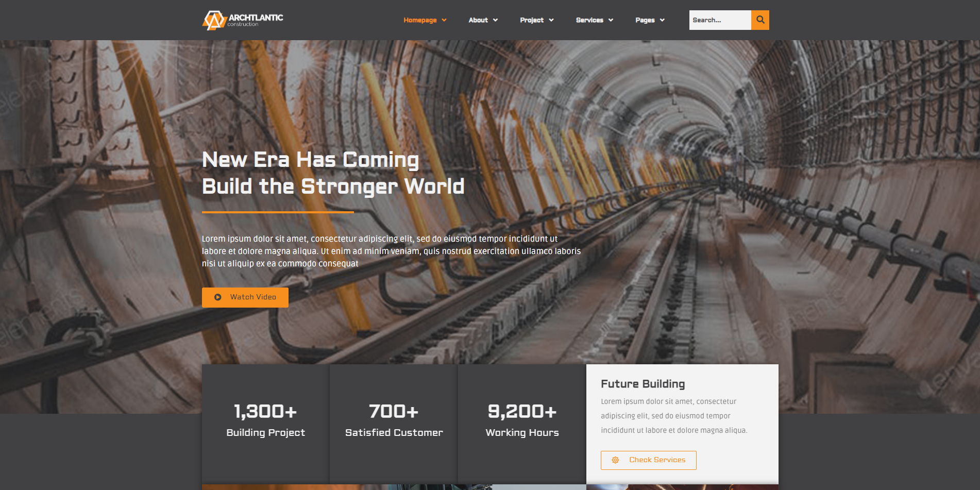This screenshot has width=980, height=490.
Task: Expand the About dropdown arrow
Action: (x=496, y=20)
